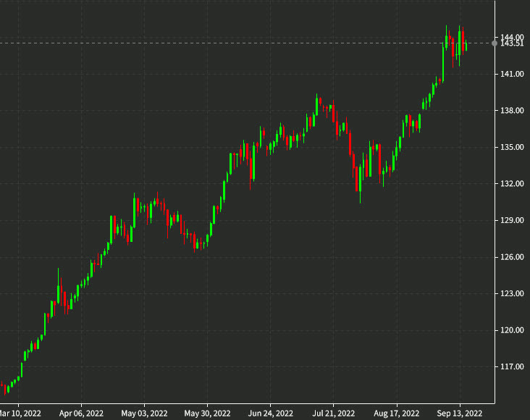Click the Sep 13, 2022 date label

[x=459, y=413]
